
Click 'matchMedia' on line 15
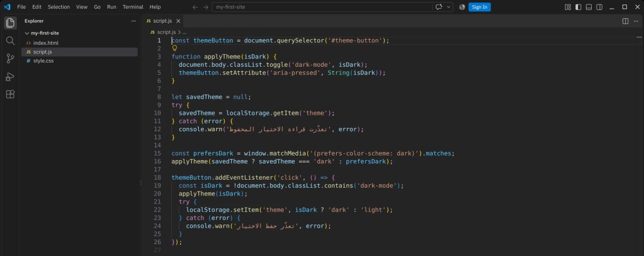coord(288,153)
